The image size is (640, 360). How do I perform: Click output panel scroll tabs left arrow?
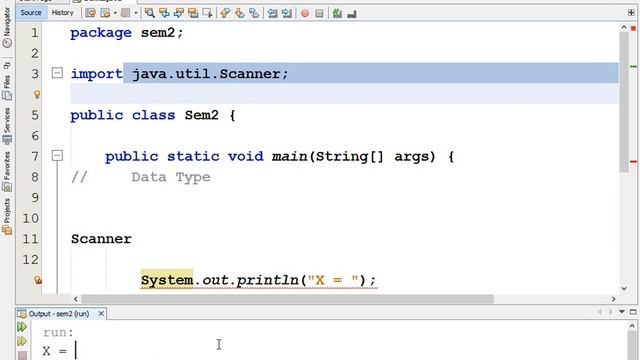[x=600, y=312]
